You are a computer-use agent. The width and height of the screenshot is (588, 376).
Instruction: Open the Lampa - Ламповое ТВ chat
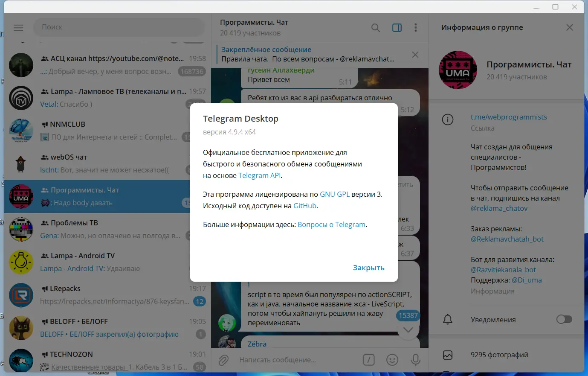click(x=107, y=98)
